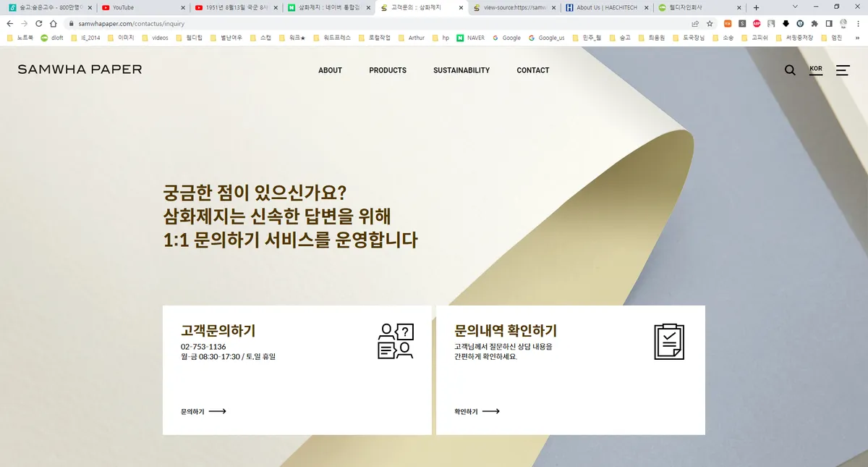
Task: Switch to the 웰디자인회사 tab
Action: 699,7
